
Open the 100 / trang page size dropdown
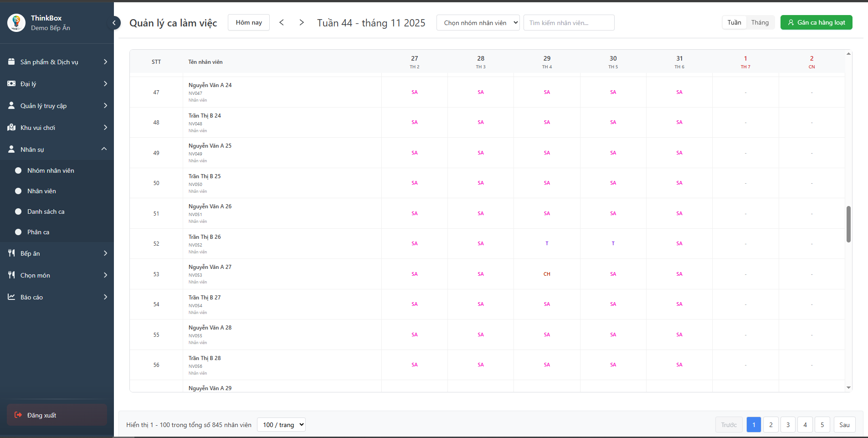(281, 425)
